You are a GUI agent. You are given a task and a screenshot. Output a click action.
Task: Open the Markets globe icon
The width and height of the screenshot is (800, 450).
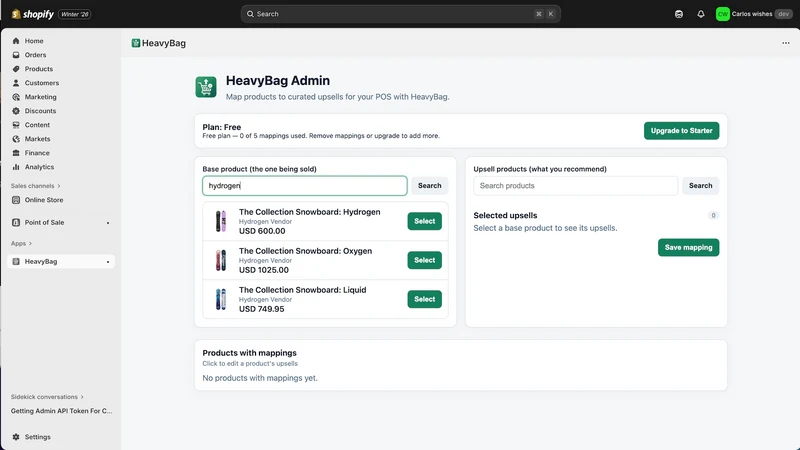click(16, 139)
